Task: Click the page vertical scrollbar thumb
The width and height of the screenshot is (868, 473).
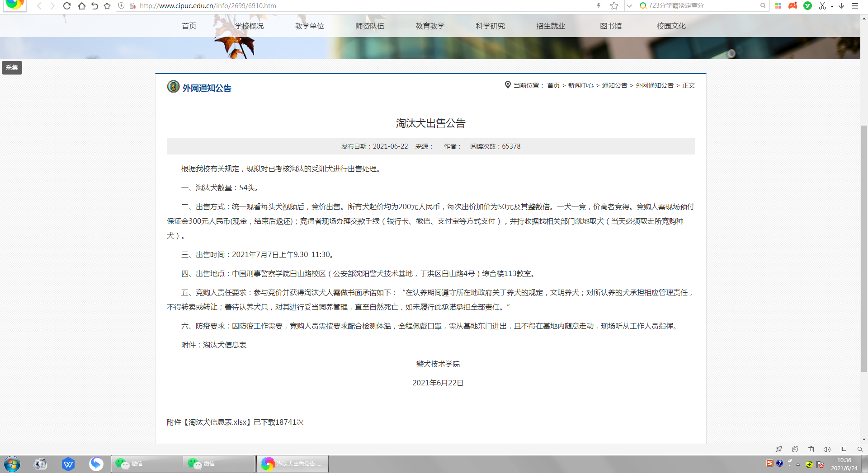Action: coord(864,248)
